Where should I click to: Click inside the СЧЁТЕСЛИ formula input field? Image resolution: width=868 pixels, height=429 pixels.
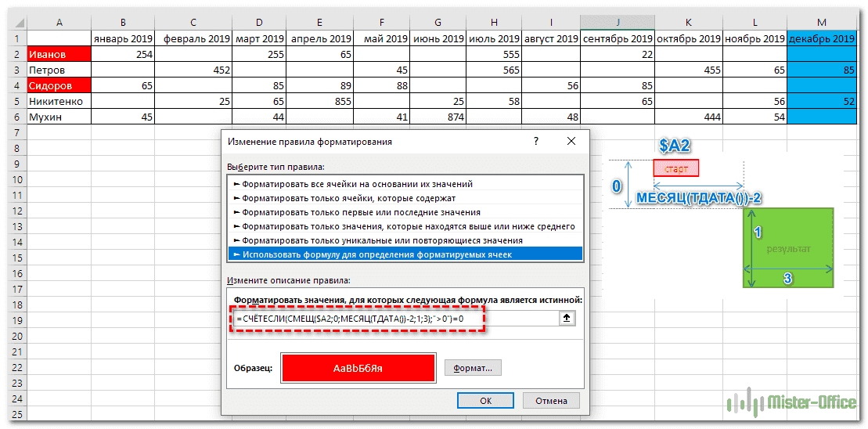pos(391,319)
